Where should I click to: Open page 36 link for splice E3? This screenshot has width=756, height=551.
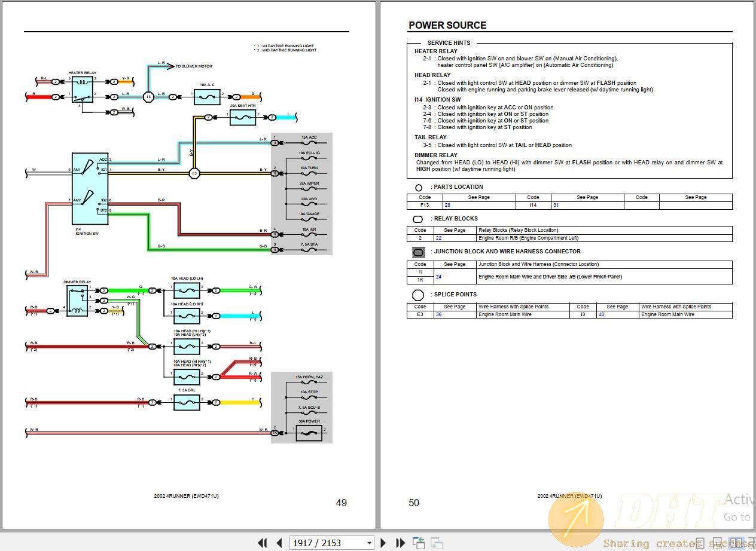(439, 314)
